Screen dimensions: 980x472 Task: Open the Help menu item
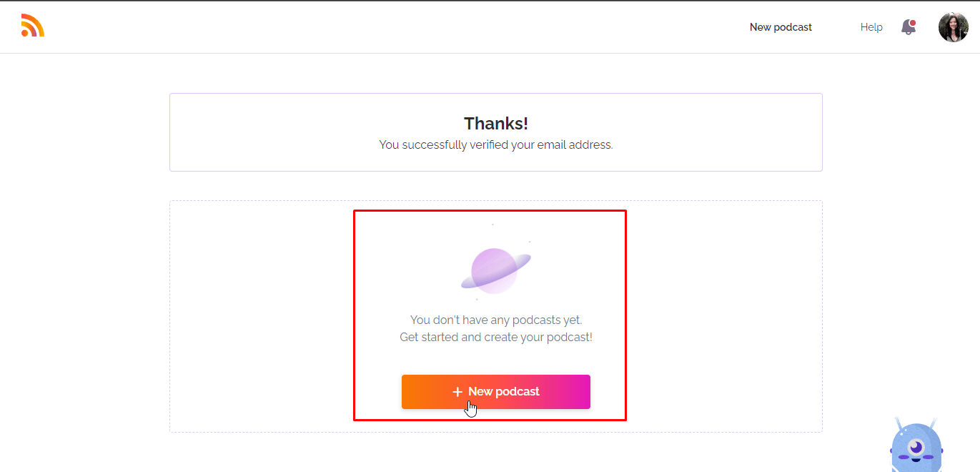[x=871, y=27]
